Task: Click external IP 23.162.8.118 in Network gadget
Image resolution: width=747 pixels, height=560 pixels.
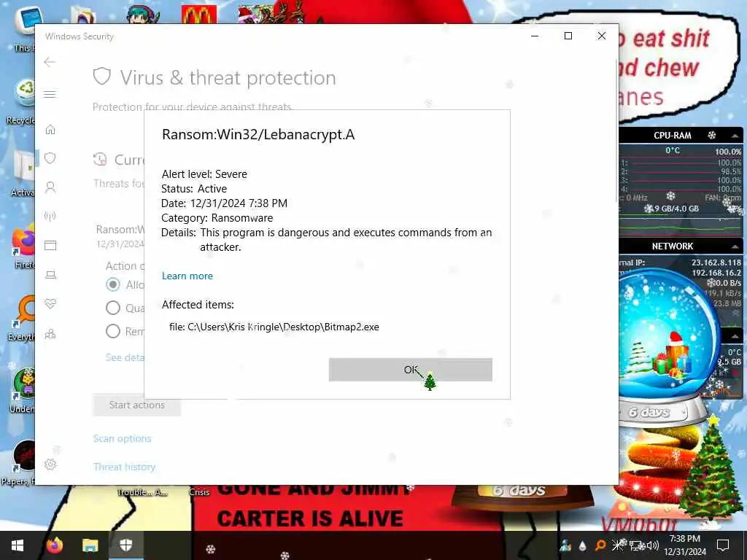Action: tap(716, 262)
